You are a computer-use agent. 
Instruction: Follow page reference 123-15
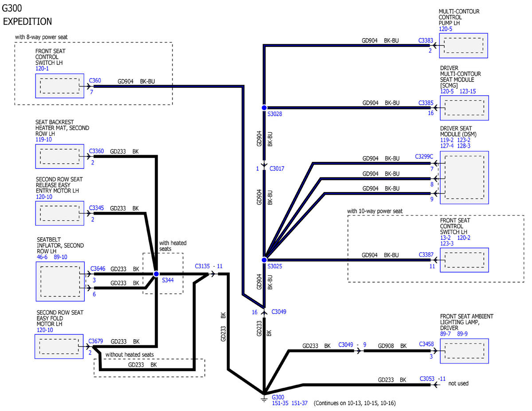[x=468, y=91]
